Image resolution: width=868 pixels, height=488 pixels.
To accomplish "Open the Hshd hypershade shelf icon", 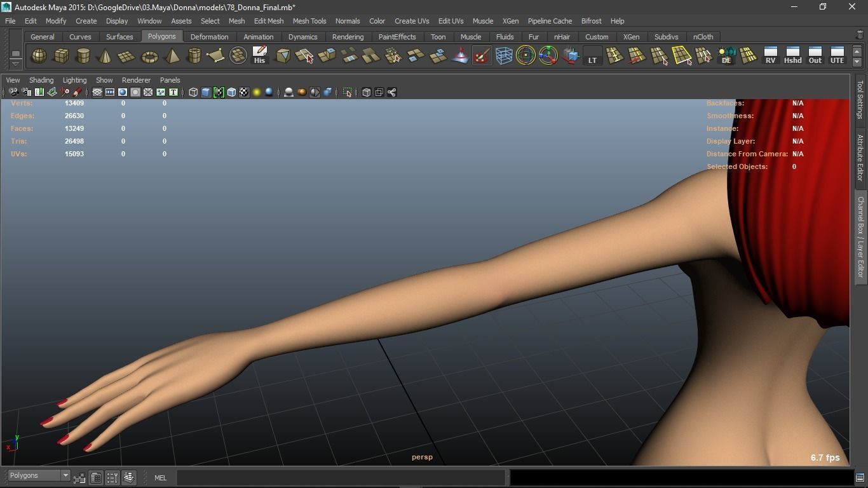I will pos(792,56).
